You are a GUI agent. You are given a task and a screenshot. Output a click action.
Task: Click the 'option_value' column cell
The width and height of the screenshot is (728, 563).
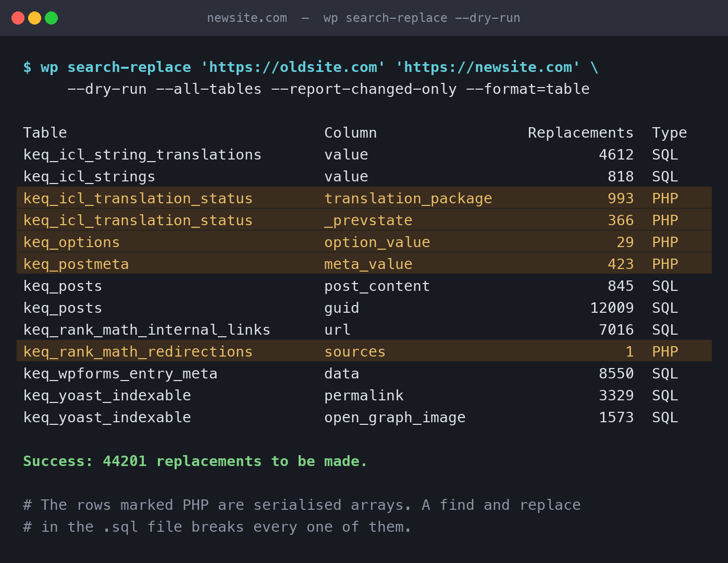(x=377, y=242)
